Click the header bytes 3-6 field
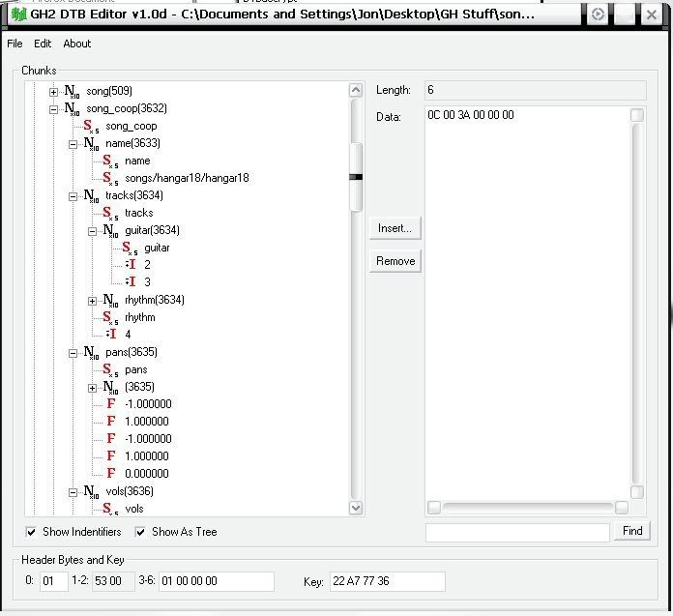 click(x=217, y=581)
